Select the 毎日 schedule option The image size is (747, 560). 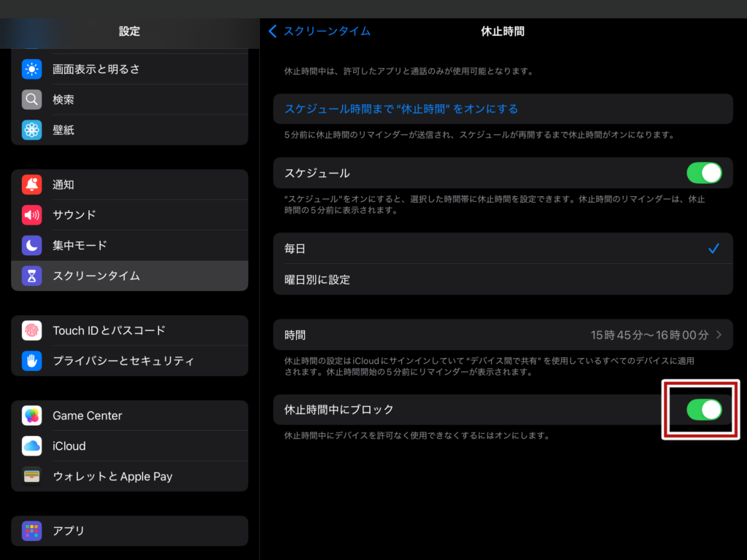coord(502,249)
